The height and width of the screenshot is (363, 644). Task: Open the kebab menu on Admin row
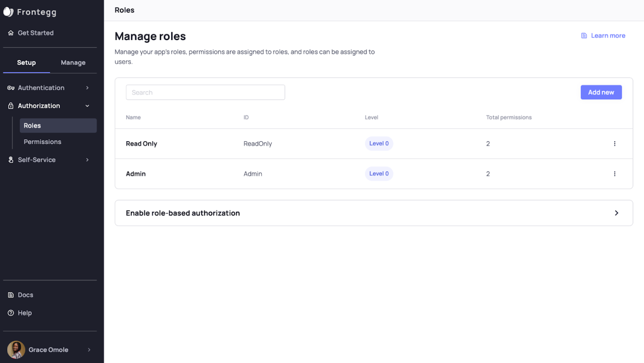coord(615,174)
